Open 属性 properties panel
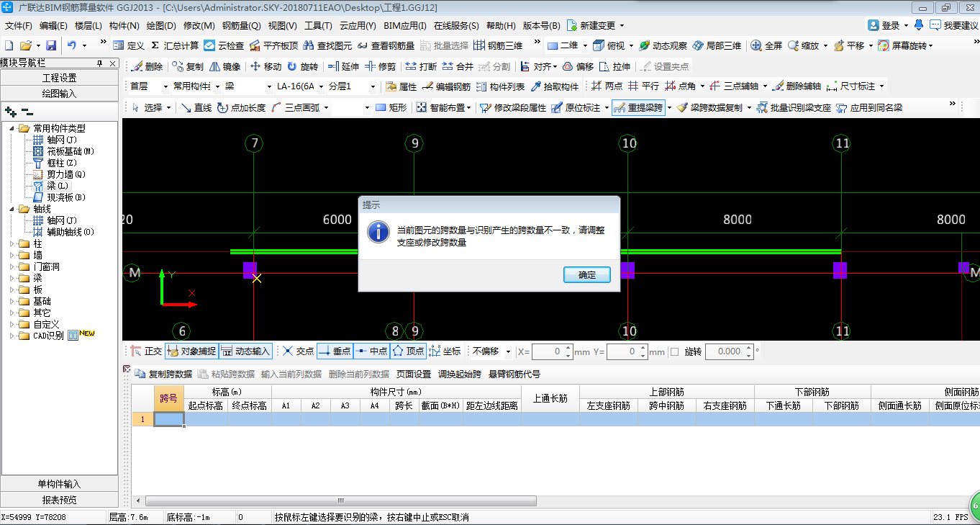This screenshot has width=980, height=525. [401, 86]
